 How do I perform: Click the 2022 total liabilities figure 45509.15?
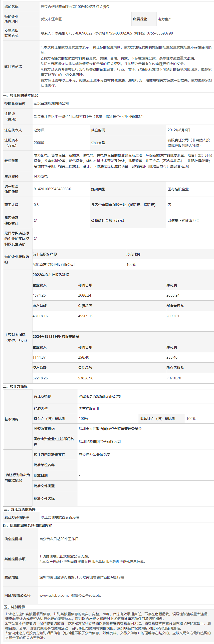click(x=86, y=316)
